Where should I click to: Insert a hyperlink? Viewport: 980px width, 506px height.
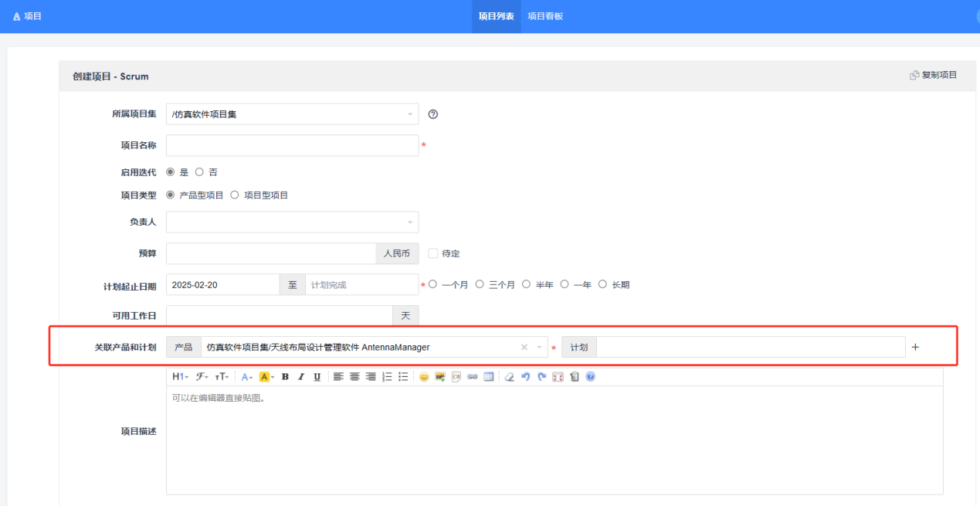pyautogui.click(x=473, y=377)
